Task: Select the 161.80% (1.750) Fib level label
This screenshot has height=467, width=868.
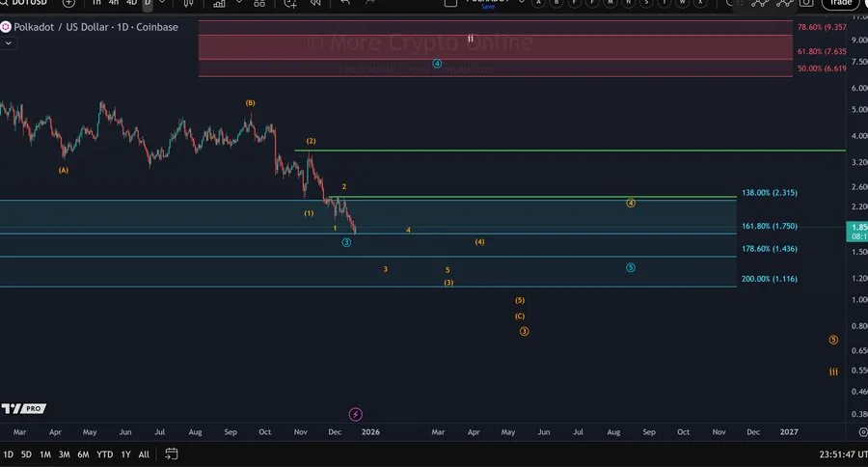Action: pos(770,226)
